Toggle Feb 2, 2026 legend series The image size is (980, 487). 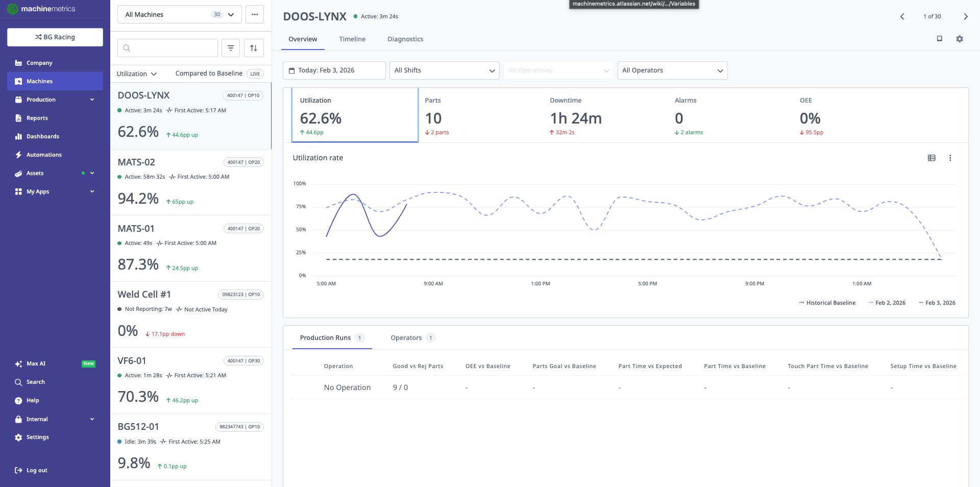[x=887, y=303]
